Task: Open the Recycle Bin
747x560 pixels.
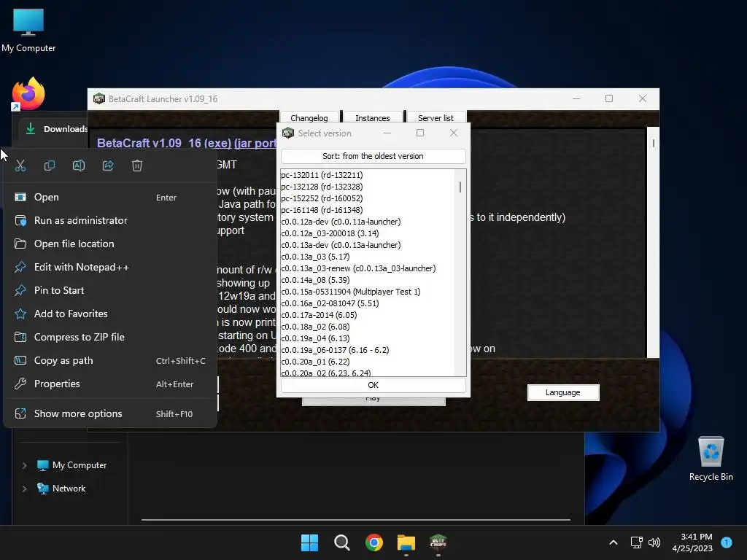Action: point(711,459)
